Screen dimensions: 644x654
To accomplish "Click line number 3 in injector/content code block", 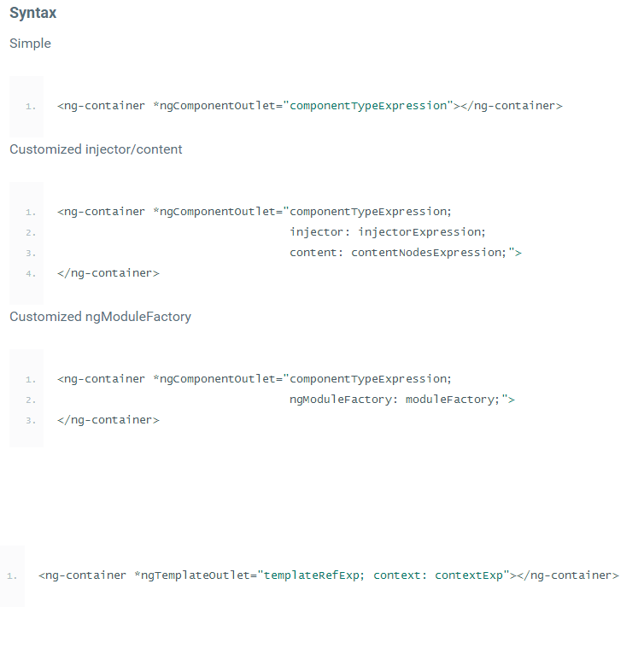I will (x=31, y=254).
